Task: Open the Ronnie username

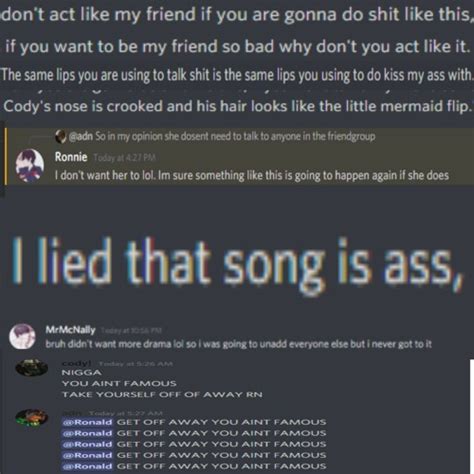Action: [71, 157]
